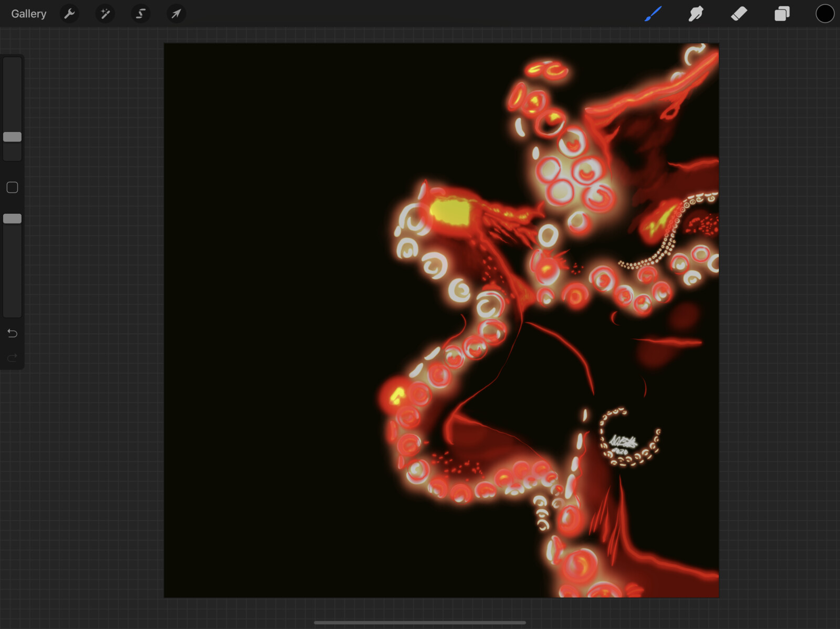The image size is (840, 629).
Task: Activate the Selection tool
Action: click(x=141, y=14)
